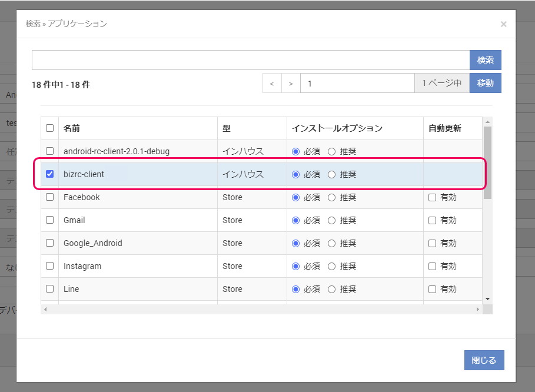
Task: Click the page number input field
Action: pos(357,84)
